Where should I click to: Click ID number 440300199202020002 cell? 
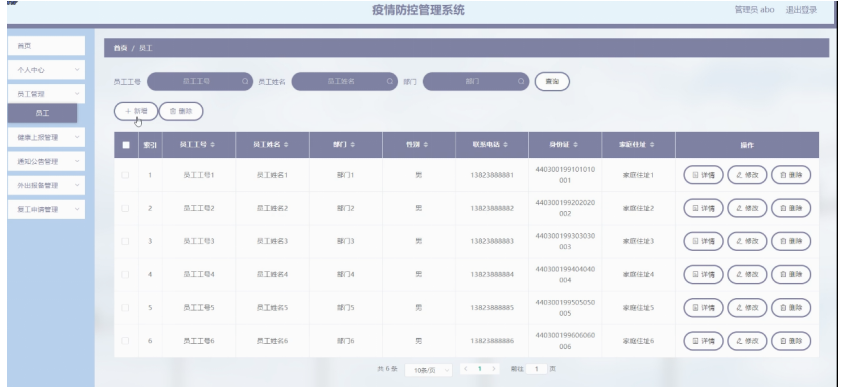pyautogui.click(x=565, y=208)
